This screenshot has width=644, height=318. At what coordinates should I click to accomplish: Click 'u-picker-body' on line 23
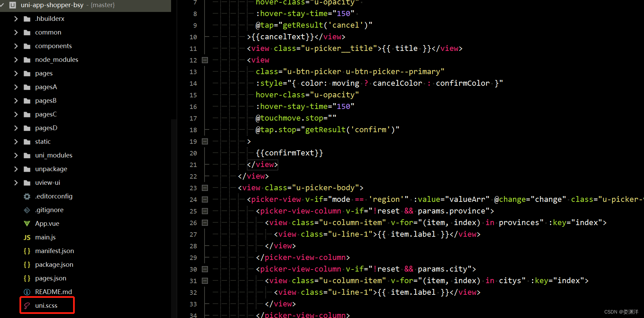pos(325,188)
